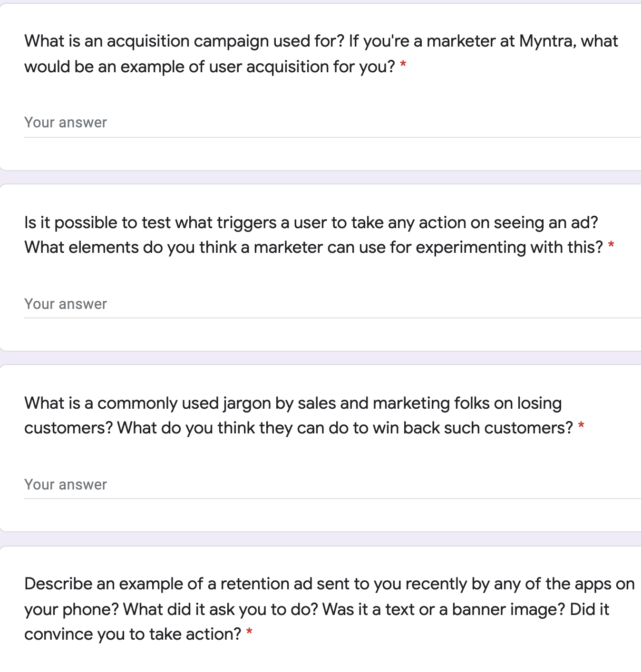Image resolution: width=641 pixels, height=672 pixels.
Task: Click the 'Describe an example of a retention ad' line
Action: pyautogui.click(x=330, y=584)
